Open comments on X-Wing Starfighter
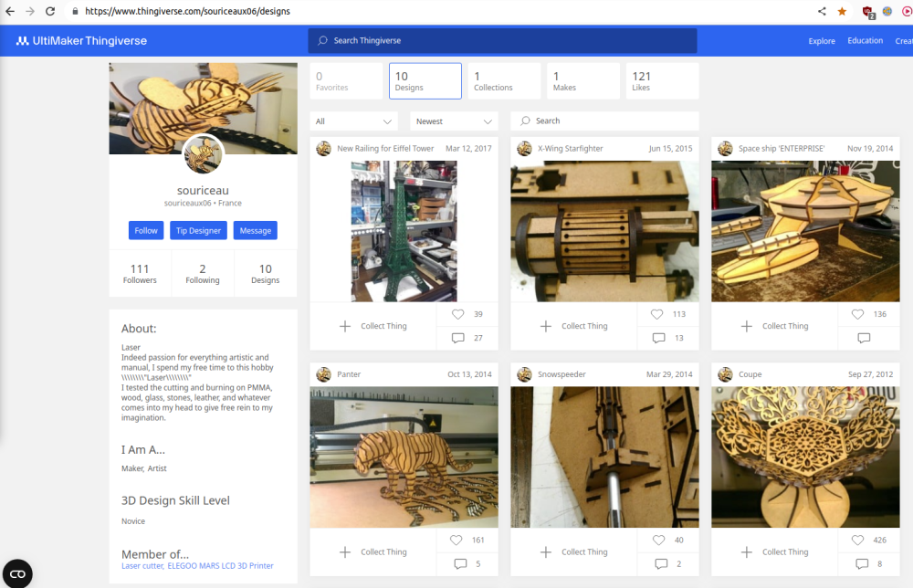 (658, 338)
